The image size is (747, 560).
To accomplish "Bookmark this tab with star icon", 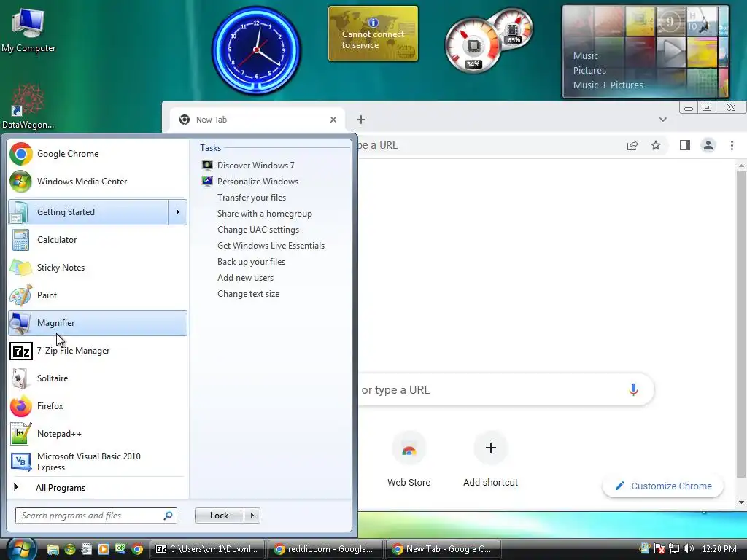I will pos(656,145).
